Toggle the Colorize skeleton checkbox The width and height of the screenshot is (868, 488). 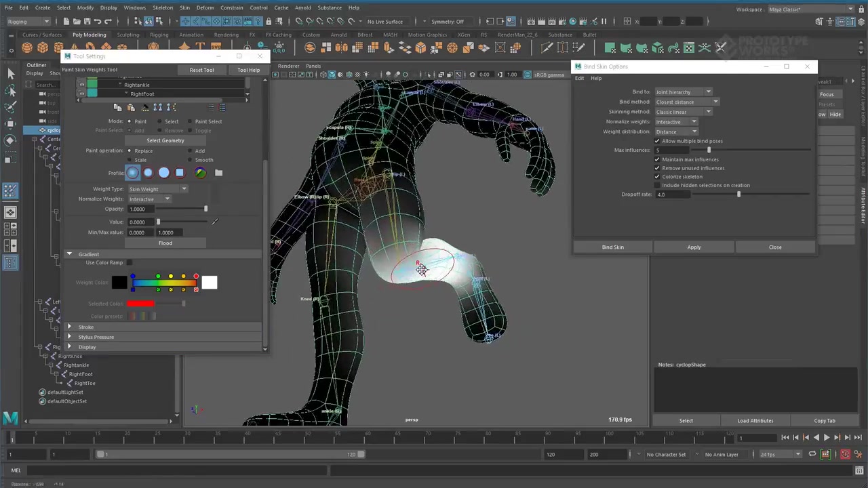[x=657, y=177]
